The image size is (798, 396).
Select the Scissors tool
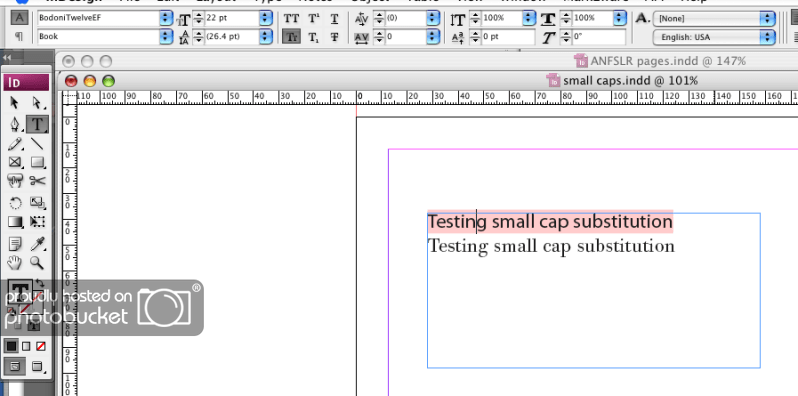coord(37,181)
